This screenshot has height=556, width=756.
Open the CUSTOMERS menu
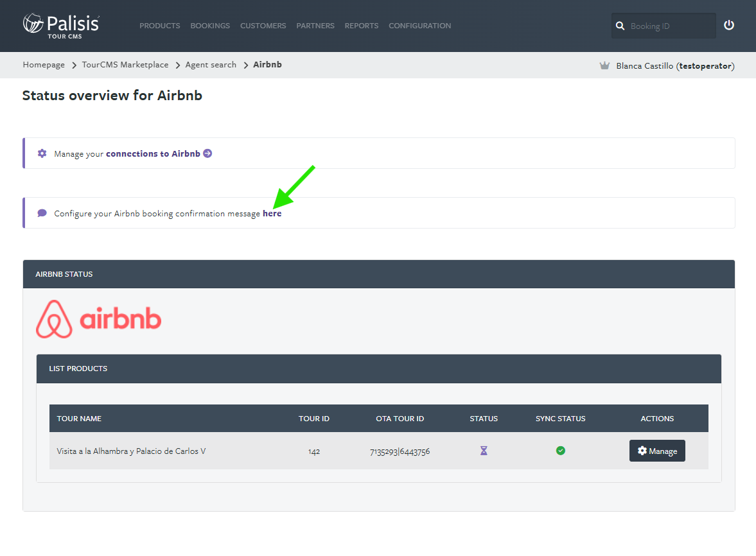click(263, 26)
